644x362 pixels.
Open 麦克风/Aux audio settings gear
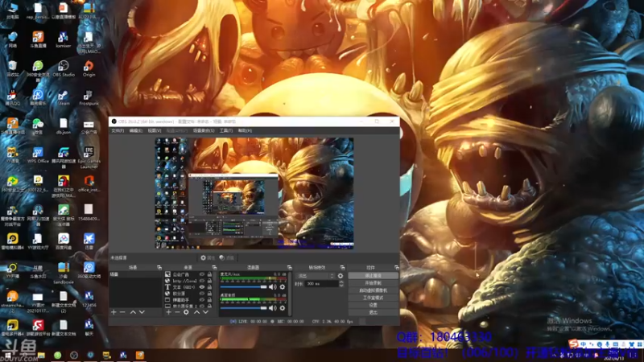pos(283,287)
